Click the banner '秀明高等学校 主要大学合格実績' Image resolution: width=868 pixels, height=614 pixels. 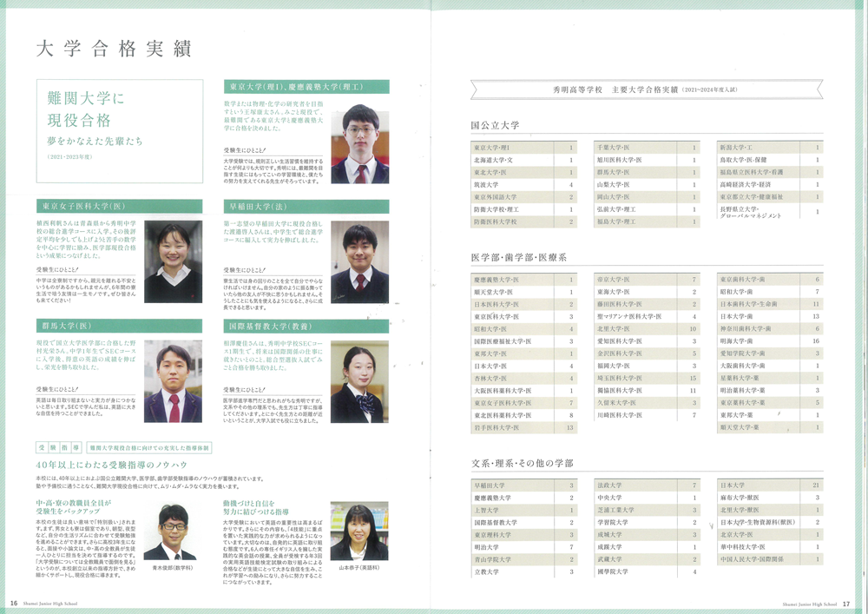[647, 89]
